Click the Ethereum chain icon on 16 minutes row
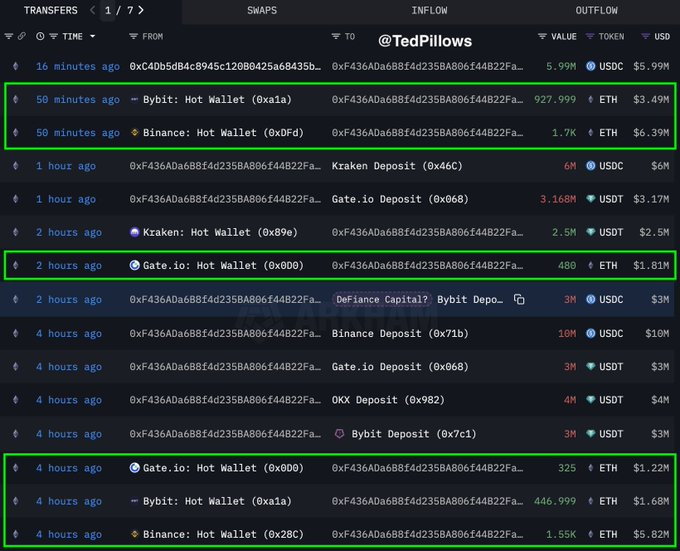 coord(16,66)
